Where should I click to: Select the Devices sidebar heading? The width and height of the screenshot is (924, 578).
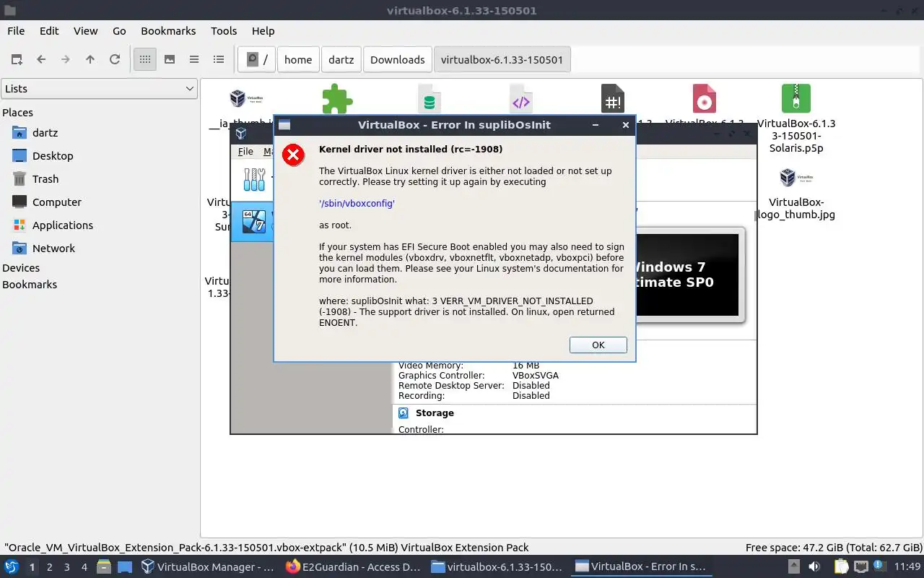pyautogui.click(x=21, y=268)
